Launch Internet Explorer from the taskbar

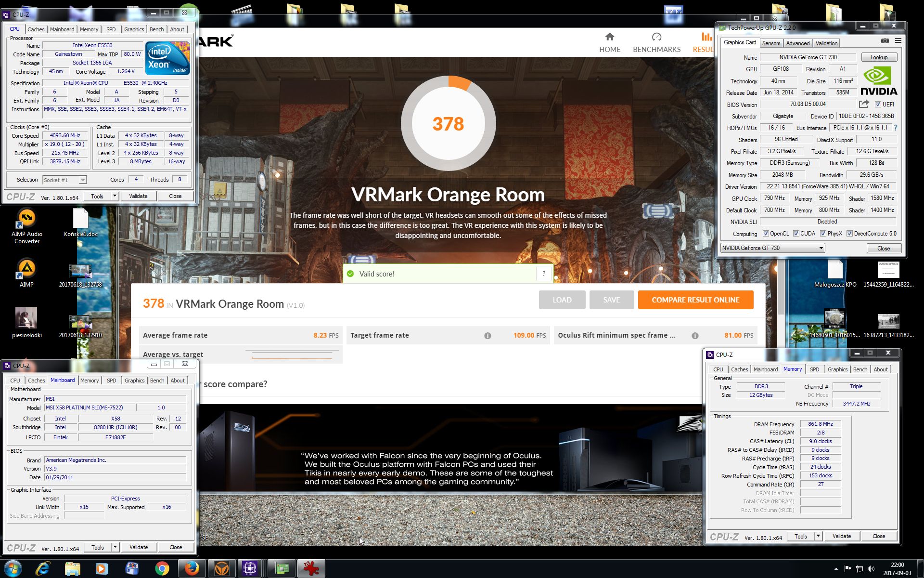point(43,569)
